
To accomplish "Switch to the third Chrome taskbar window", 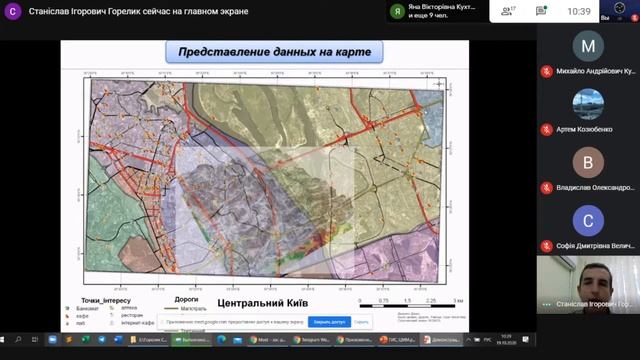I will (354, 340).
